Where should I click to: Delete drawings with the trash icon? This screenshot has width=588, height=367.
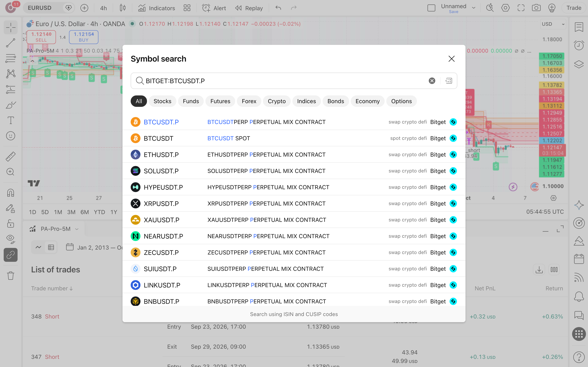click(11, 276)
